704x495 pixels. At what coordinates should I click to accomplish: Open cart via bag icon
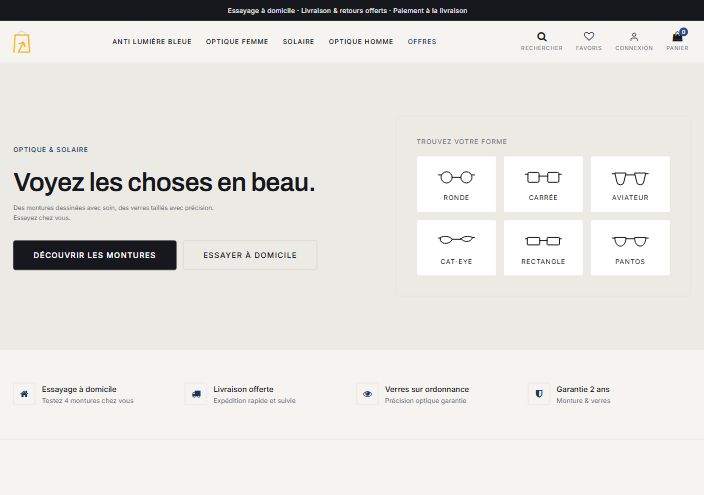677,36
